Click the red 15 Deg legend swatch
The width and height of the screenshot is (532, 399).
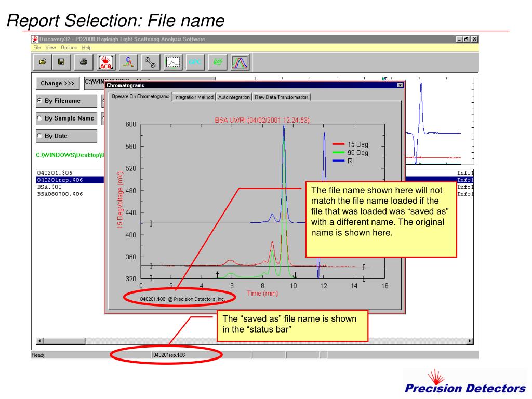[x=338, y=144]
